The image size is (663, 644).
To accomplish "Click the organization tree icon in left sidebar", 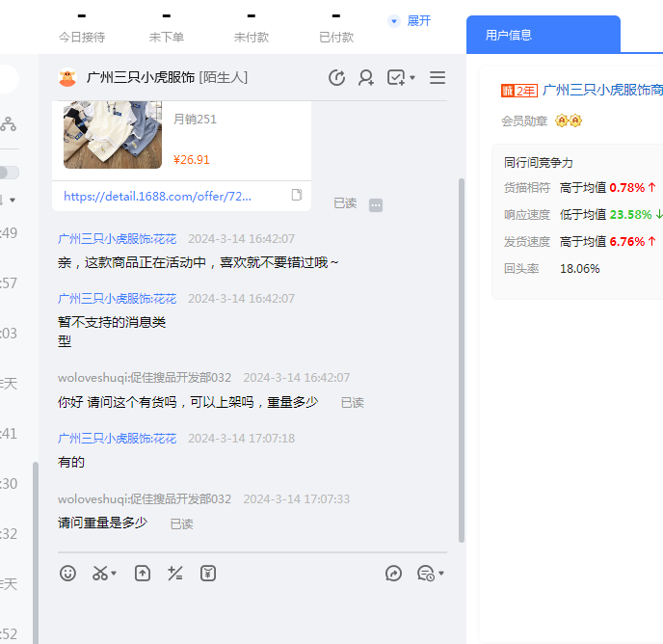I will click(8, 123).
